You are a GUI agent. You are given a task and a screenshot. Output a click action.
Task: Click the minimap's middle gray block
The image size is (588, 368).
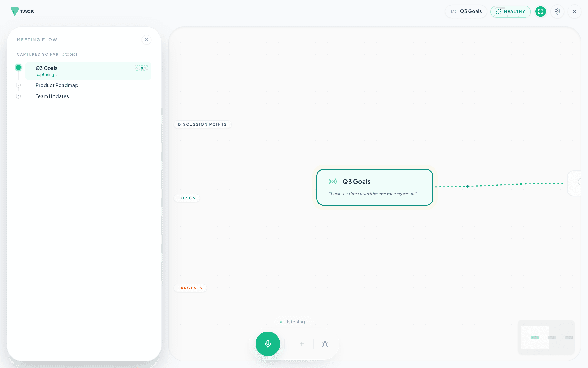click(552, 338)
